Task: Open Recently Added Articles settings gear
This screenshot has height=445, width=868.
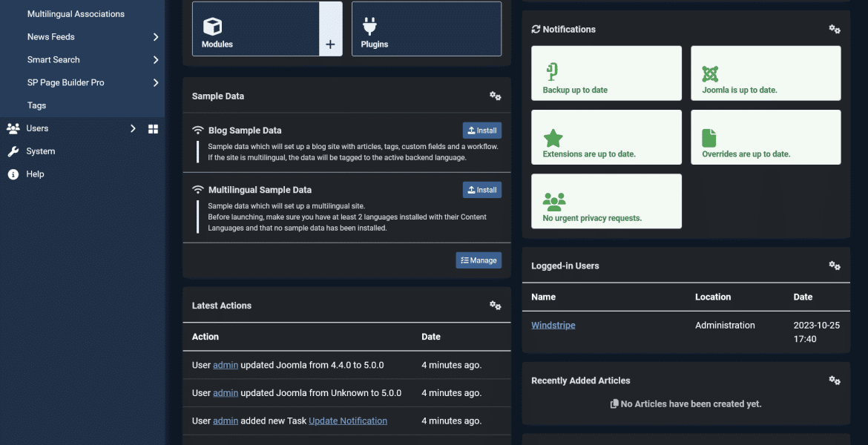Action: point(835,380)
